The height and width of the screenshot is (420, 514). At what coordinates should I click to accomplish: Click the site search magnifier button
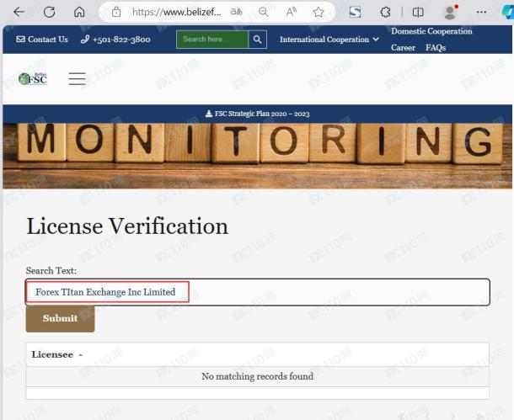(258, 39)
